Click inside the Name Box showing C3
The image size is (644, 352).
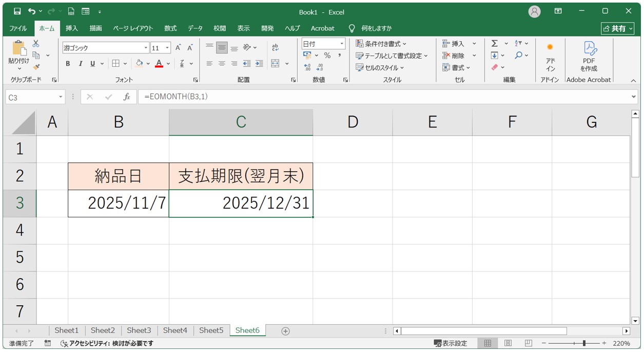(31, 96)
